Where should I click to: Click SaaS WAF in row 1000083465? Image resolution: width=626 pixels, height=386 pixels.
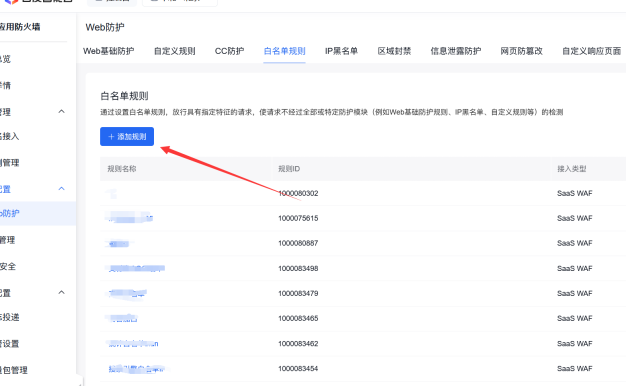pos(574,318)
